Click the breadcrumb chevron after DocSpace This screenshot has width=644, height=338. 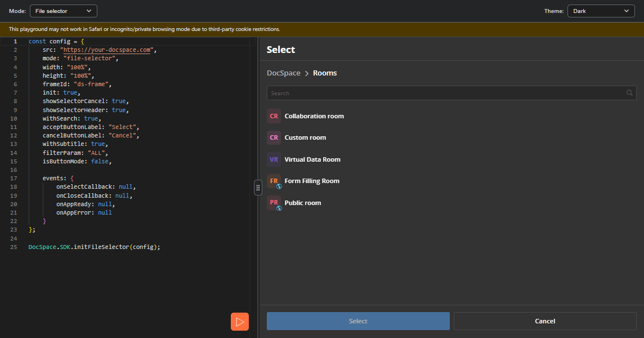click(307, 73)
